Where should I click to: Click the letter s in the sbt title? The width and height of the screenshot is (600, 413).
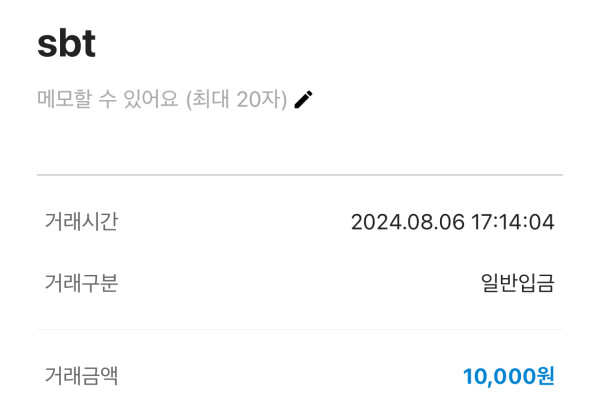(46, 46)
